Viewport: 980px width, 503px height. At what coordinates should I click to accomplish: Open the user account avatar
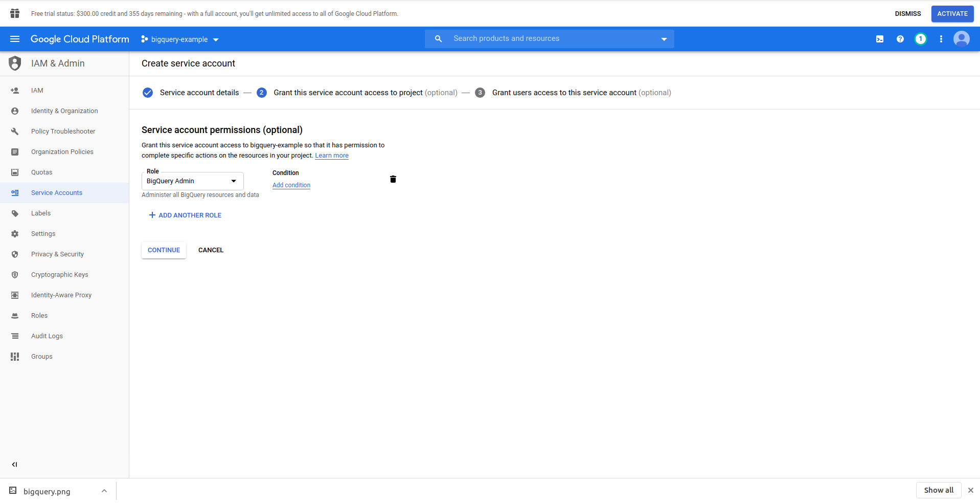[962, 39]
